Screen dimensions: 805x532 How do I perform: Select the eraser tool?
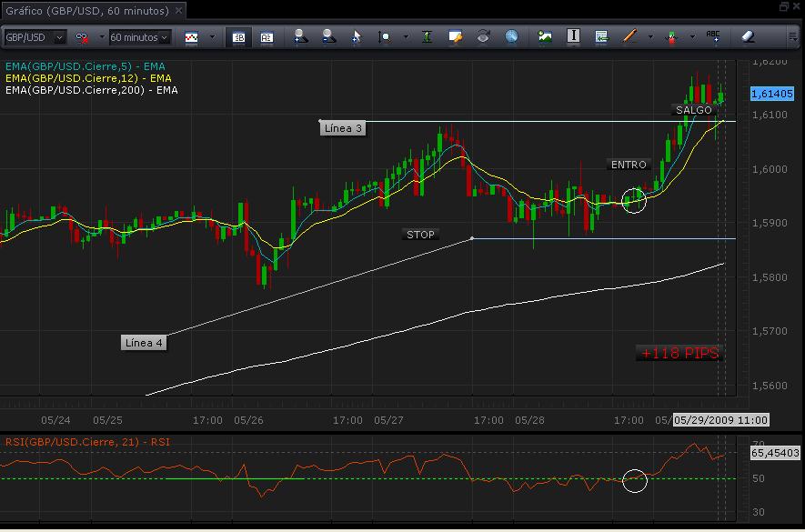point(748,37)
